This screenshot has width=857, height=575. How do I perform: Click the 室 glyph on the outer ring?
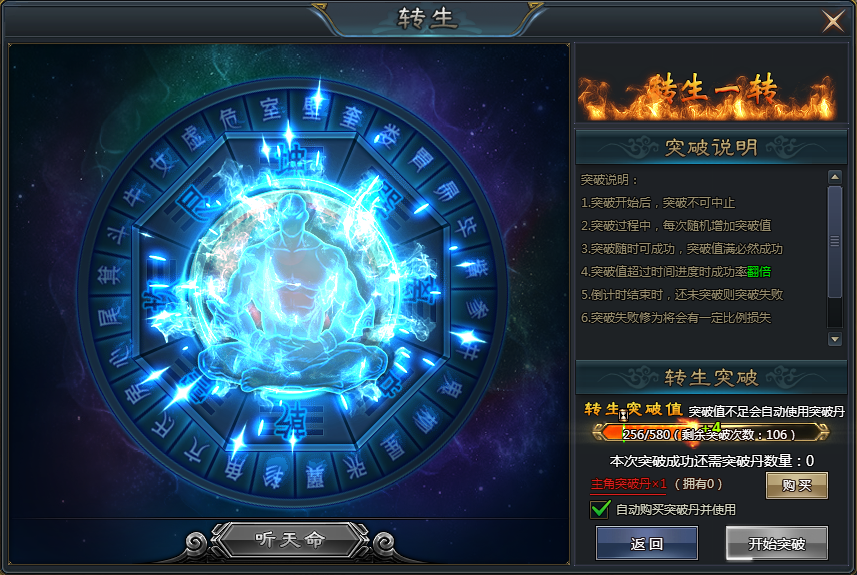click(271, 110)
